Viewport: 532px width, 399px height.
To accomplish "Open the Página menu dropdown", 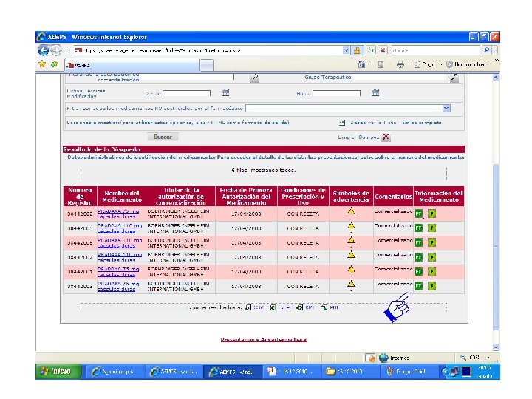I will [x=429, y=64].
